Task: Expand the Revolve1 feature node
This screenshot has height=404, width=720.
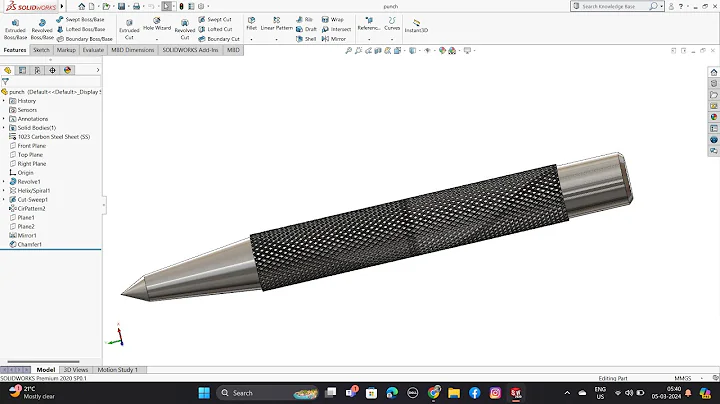Action: click(x=4, y=181)
